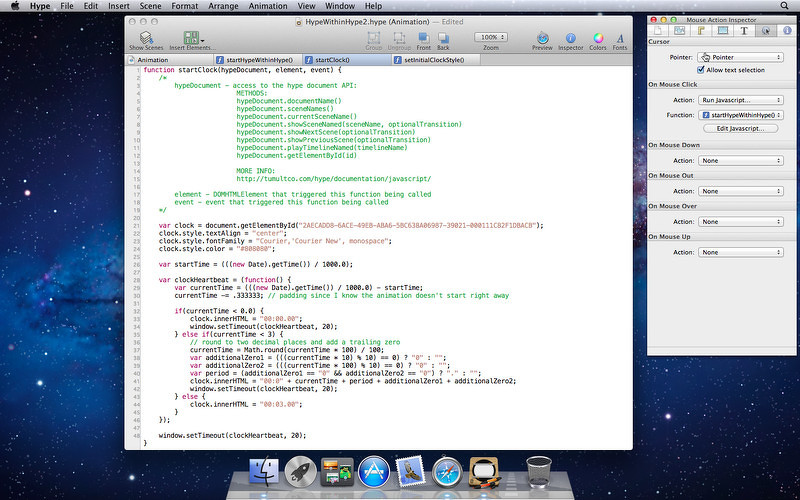The width and height of the screenshot is (800, 500).
Task: Click the clock.style.color code line
Action: click(217, 248)
